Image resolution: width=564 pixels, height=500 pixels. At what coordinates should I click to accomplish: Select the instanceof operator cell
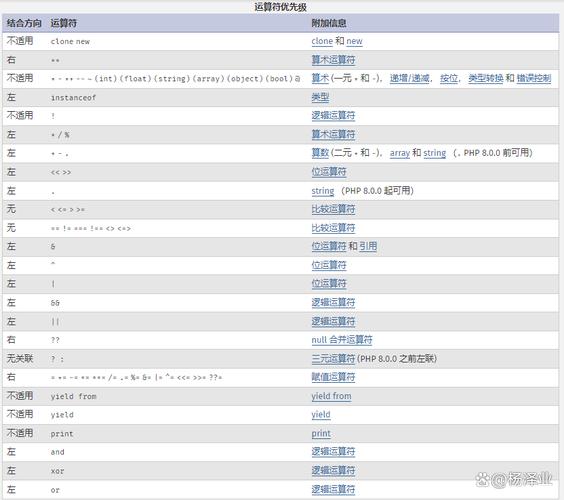[73, 97]
